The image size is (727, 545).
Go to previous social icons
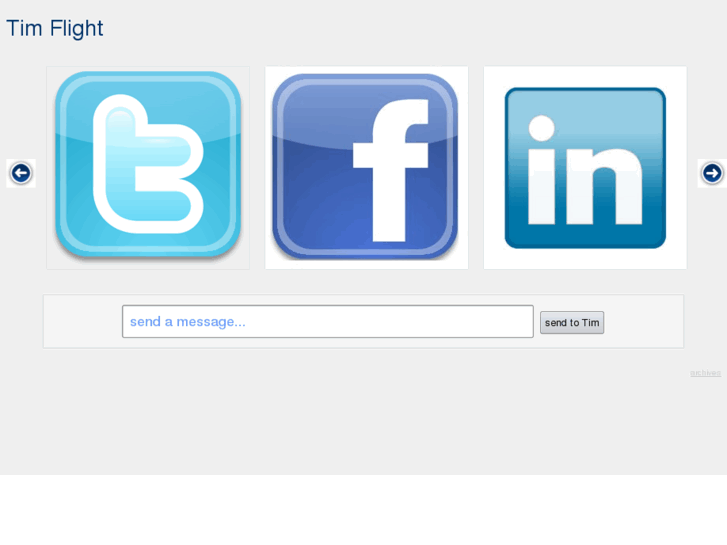[21, 173]
